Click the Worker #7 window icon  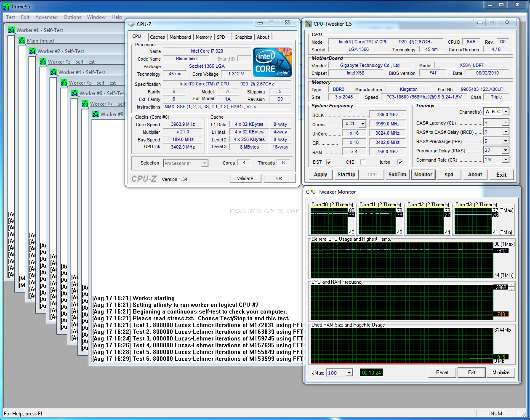85,104
